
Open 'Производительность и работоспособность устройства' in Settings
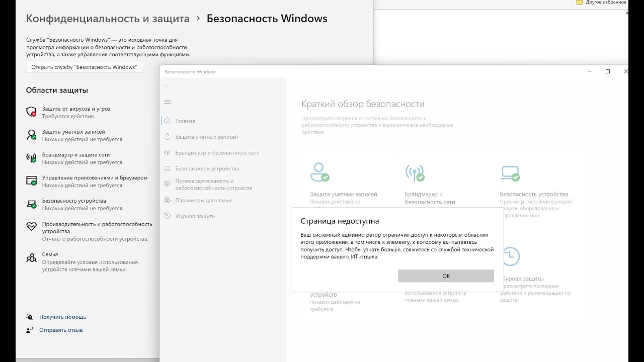click(97, 228)
